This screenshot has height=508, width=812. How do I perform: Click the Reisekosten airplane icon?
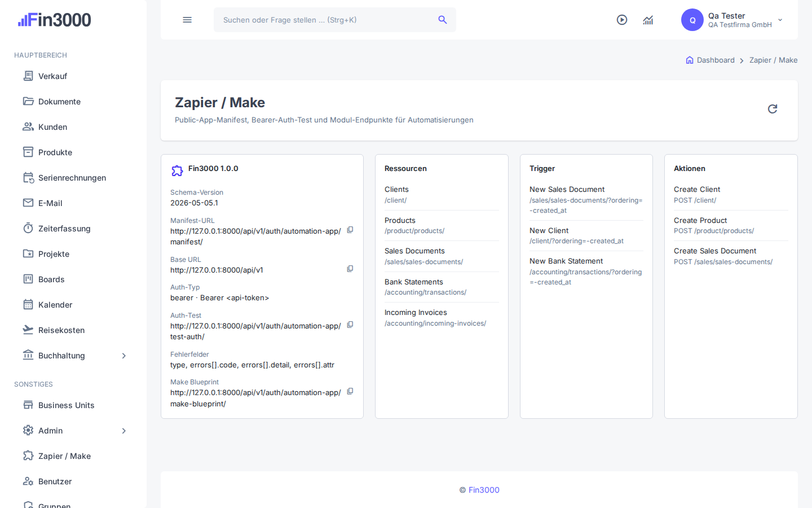[x=28, y=330]
